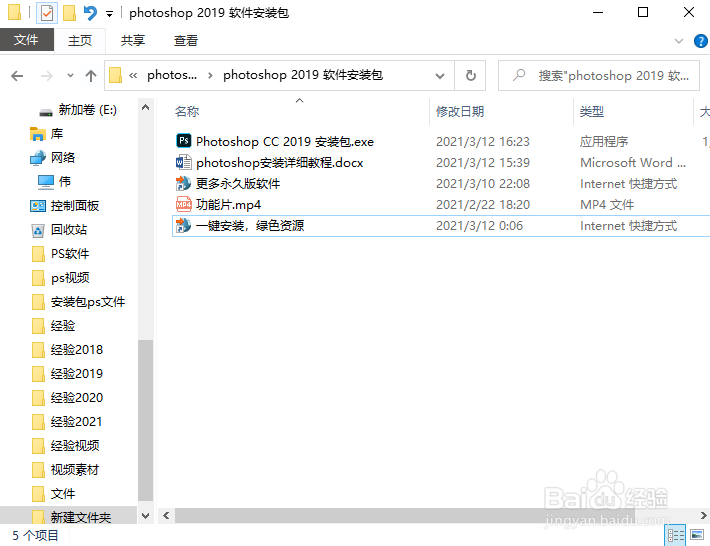Switch to details view in status bar
Viewport: 710px width, 546px height.
(675, 536)
